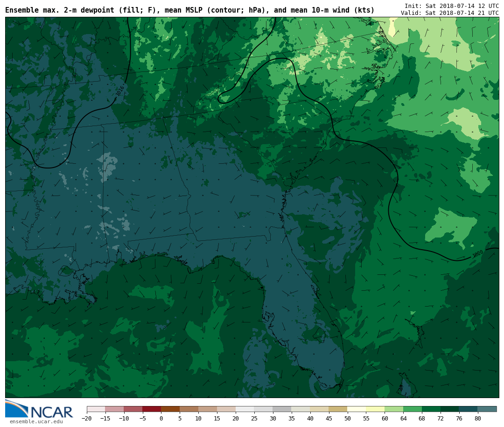Screen dimensions: 504x427
Task: Pick the pale yellow swatch between 50 and 55
Action: point(357,409)
